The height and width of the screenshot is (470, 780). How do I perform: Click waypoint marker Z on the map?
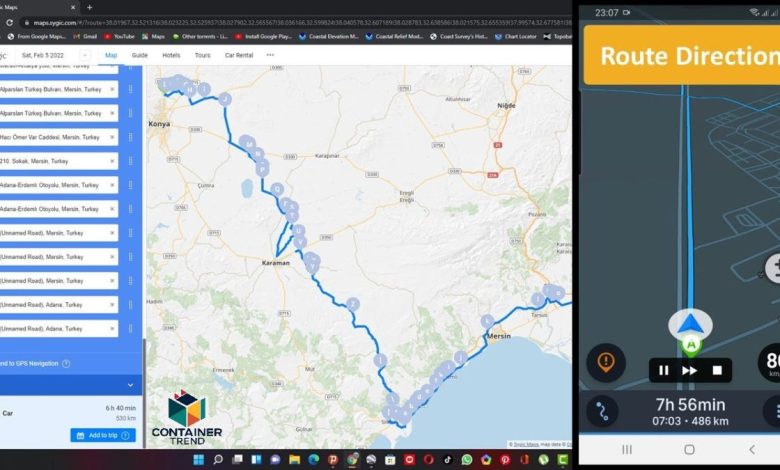353,304
